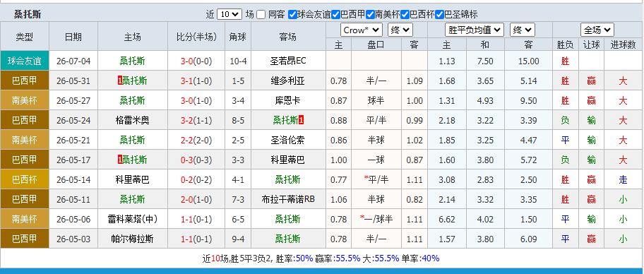Click the odds value 6.62
The image size is (644, 274).
(x=447, y=219)
